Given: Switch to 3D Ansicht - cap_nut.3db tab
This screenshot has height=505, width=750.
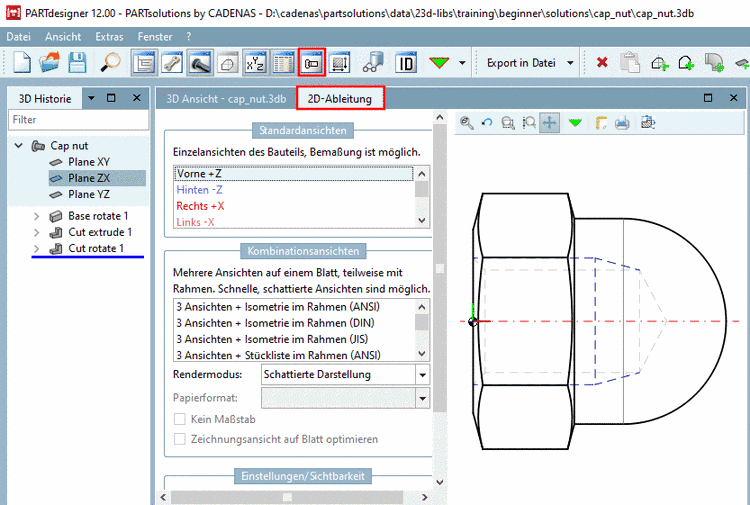Looking at the screenshot, I should click(225, 99).
